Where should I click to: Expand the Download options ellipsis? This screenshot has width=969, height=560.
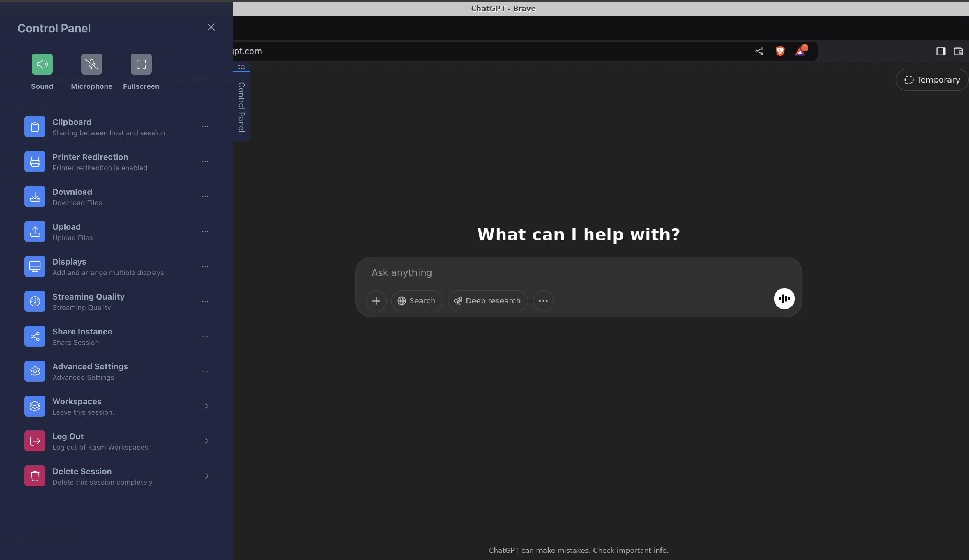click(205, 197)
